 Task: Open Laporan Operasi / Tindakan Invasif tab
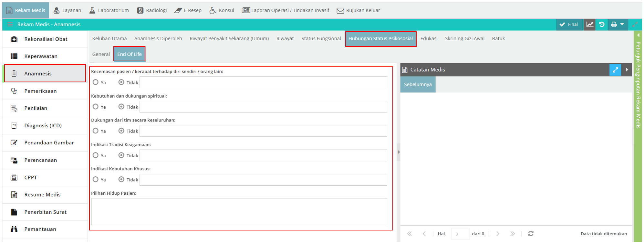coord(286,10)
